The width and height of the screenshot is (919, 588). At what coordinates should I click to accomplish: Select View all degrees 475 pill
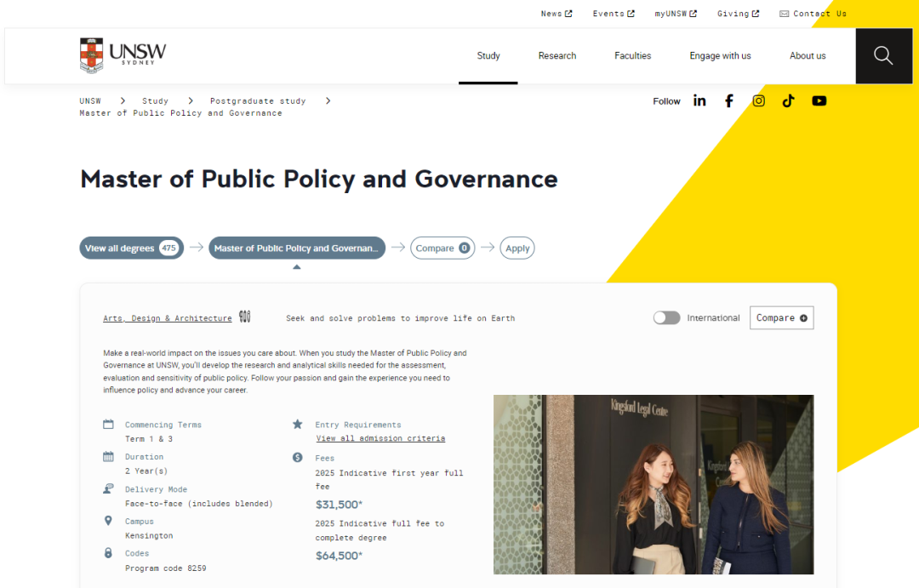point(131,248)
